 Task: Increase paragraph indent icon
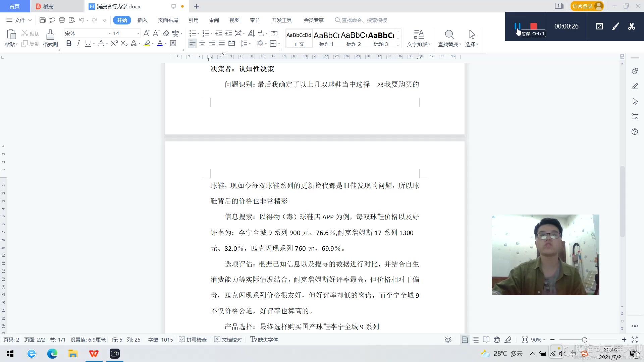(x=228, y=33)
